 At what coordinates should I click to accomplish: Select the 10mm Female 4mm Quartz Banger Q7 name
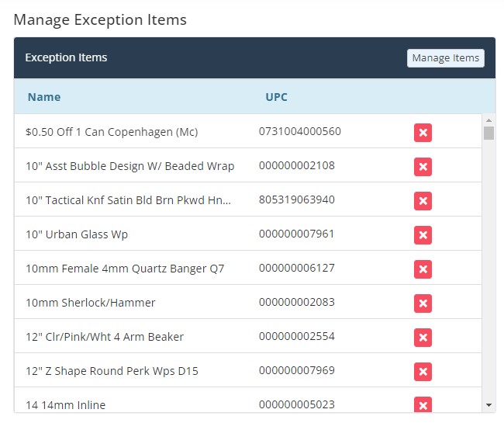(125, 269)
